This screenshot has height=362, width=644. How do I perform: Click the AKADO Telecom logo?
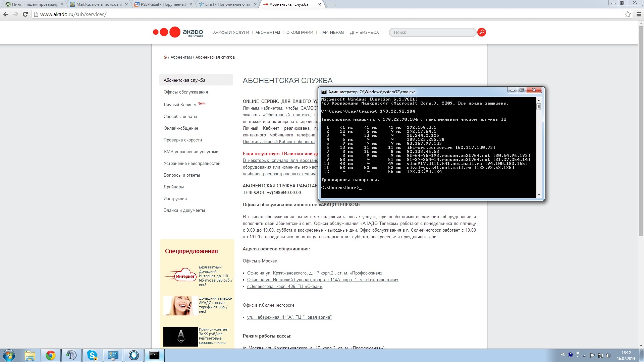pyautogui.click(x=178, y=32)
